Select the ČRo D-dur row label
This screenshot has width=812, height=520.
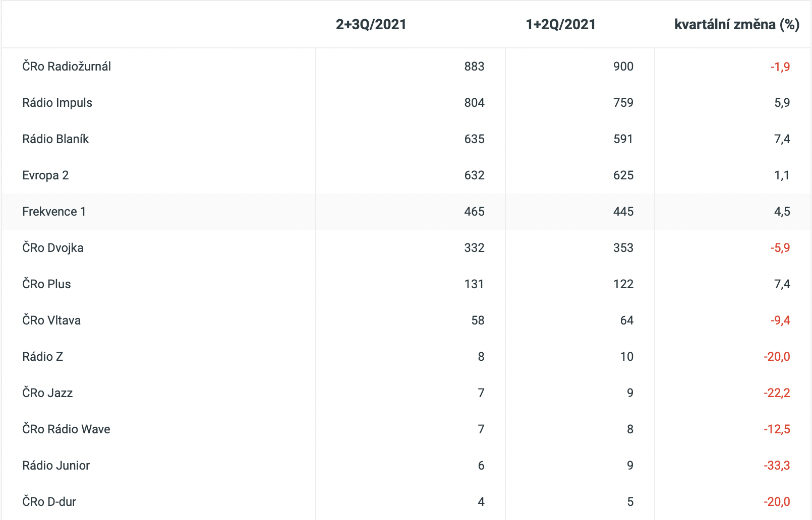click(x=49, y=502)
